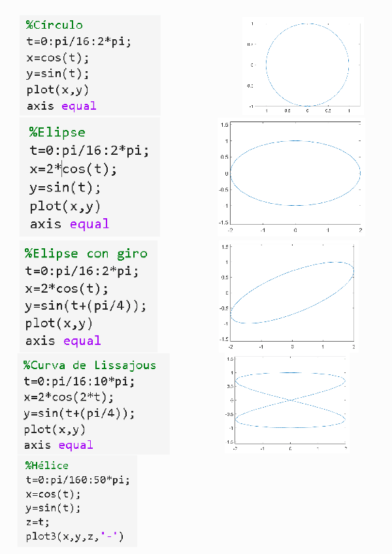
Task: Click the %Elipse comment above x=2*cos(t)
Action: pos(57,133)
